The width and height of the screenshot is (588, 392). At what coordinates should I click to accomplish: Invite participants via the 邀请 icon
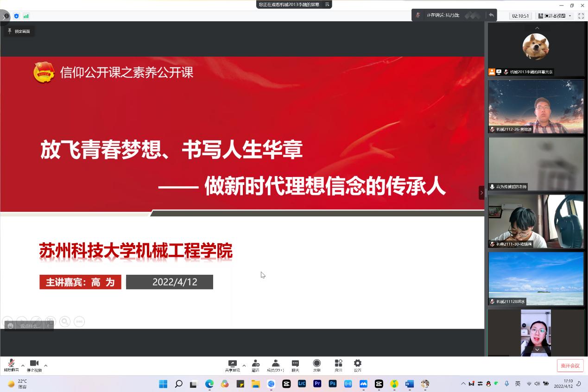(255, 365)
